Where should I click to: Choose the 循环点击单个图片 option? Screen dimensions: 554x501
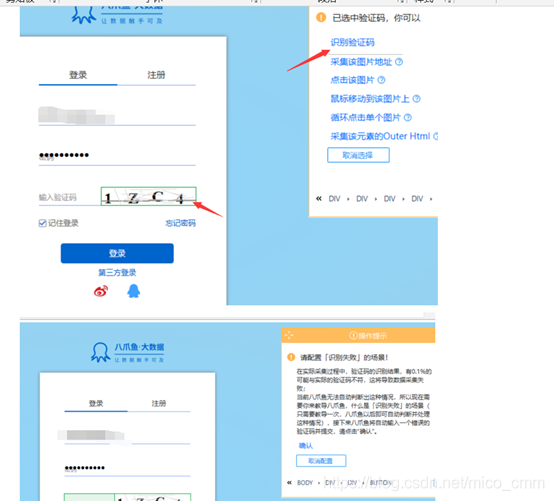click(x=365, y=117)
